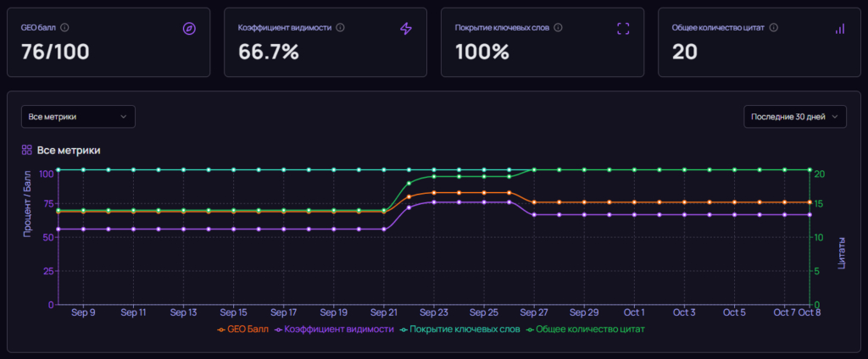868x359 pixels.
Task: Click the Oct 5 date label on axis
Action: (x=735, y=312)
